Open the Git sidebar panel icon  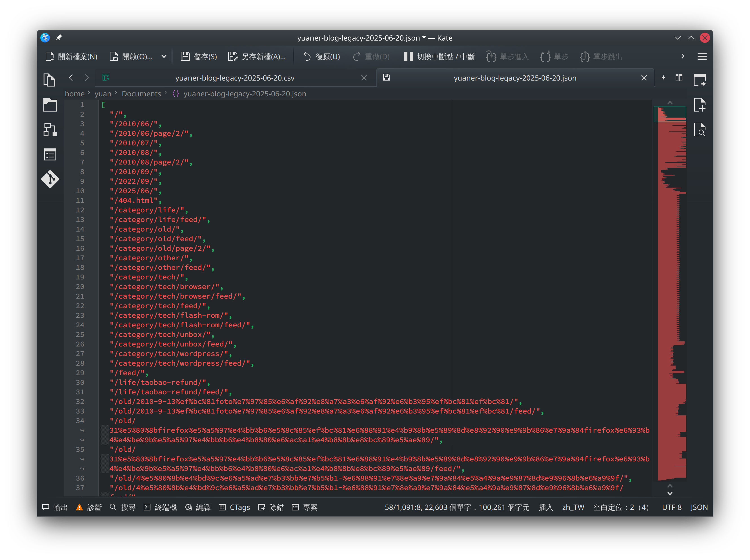50,179
